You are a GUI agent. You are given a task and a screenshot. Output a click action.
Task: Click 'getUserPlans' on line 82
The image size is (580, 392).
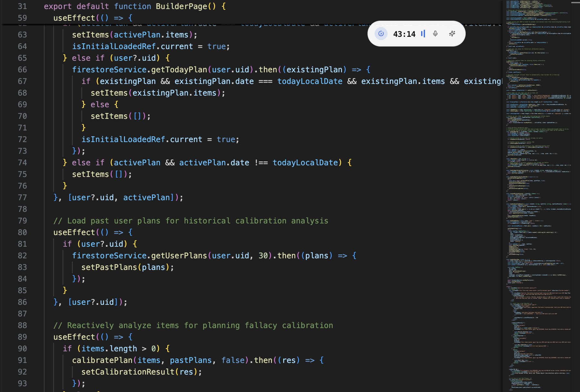click(x=179, y=255)
